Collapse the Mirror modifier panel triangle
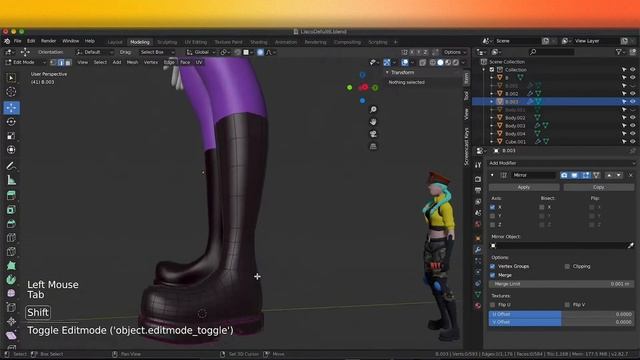The image size is (640, 360). tap(492, 175)
